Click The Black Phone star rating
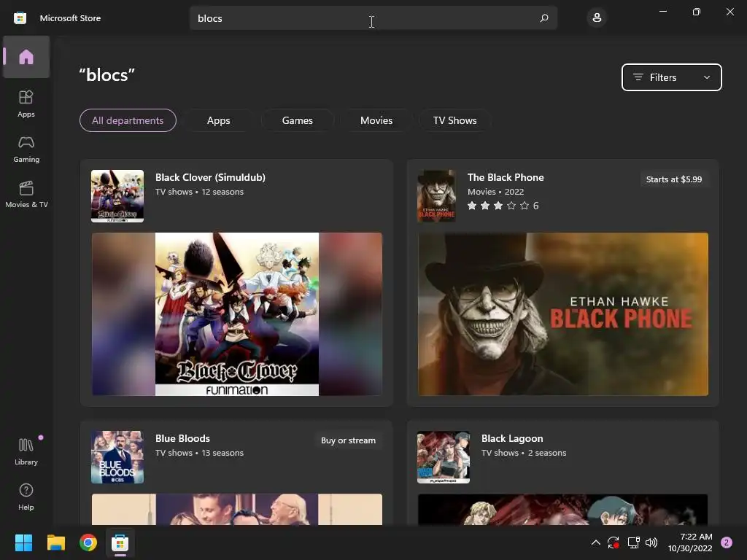The height and width of the screenshot is (560, 747). pos(503,206)
